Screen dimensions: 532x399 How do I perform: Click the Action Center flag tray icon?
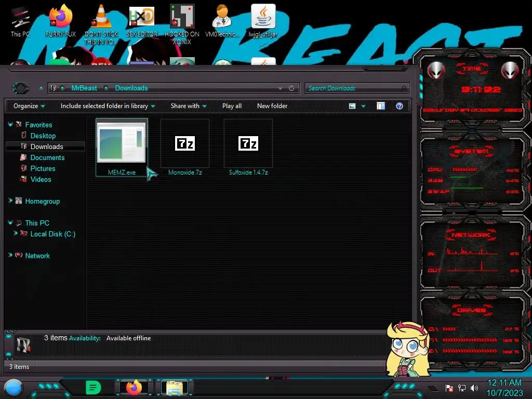449,388
